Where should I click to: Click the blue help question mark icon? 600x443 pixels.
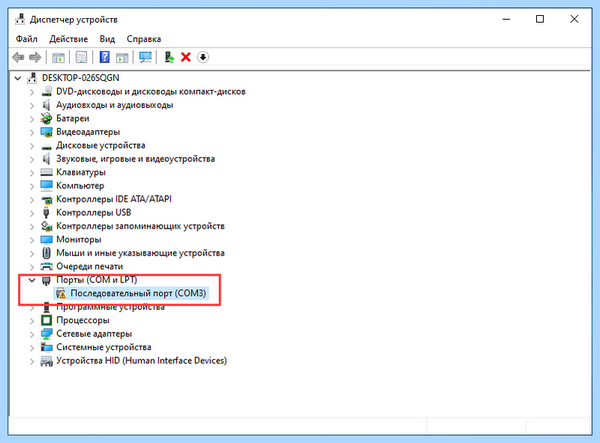[x=104, y=57]
